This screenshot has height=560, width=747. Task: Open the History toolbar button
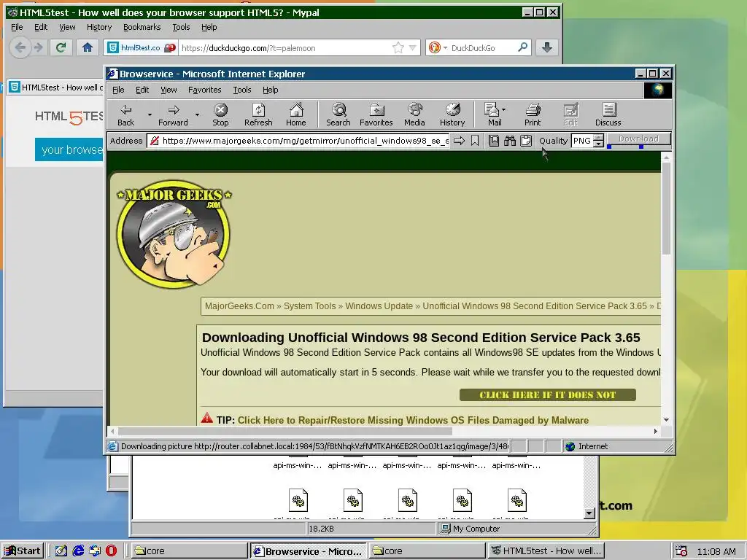(452, 115)
